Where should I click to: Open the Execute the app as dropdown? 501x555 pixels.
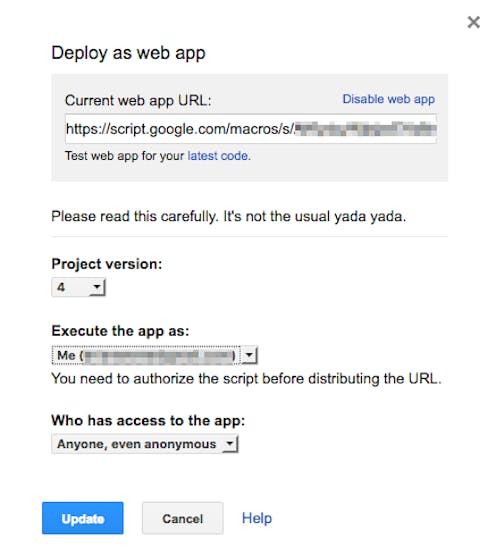click(x=155, y=355)
